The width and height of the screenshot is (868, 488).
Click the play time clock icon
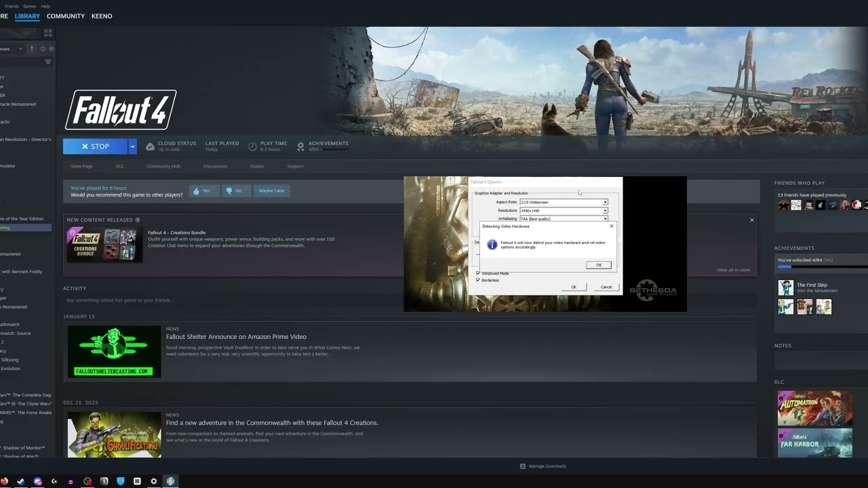pyautogui.click(x=252, y=146)
